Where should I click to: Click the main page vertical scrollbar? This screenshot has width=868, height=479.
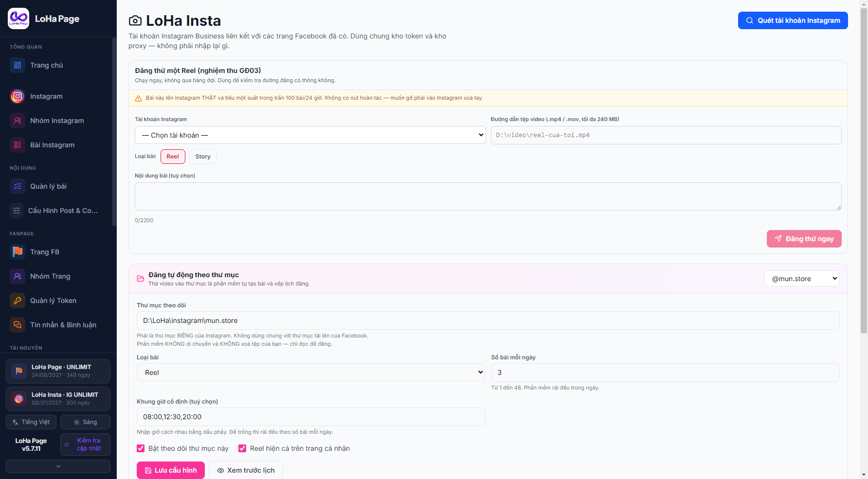(x=864, y=170)
